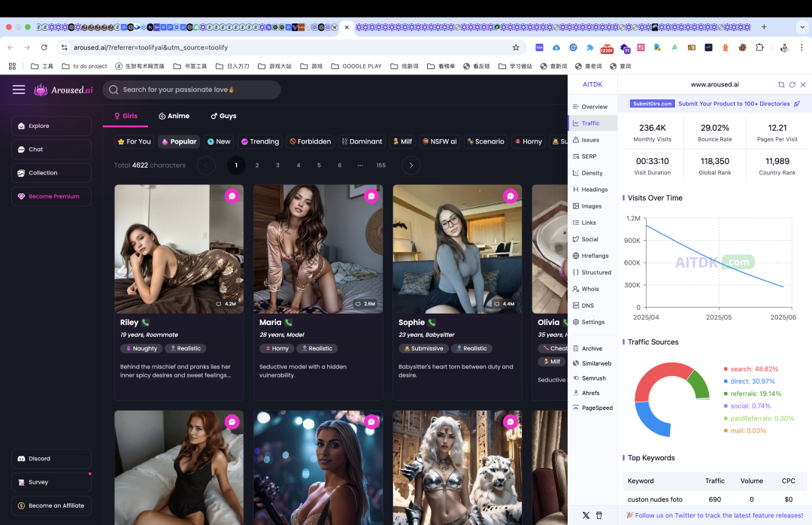Click the trash icon in AITDK footer
This screenshot has height=525, width=812.
click(x=599, y=516)
